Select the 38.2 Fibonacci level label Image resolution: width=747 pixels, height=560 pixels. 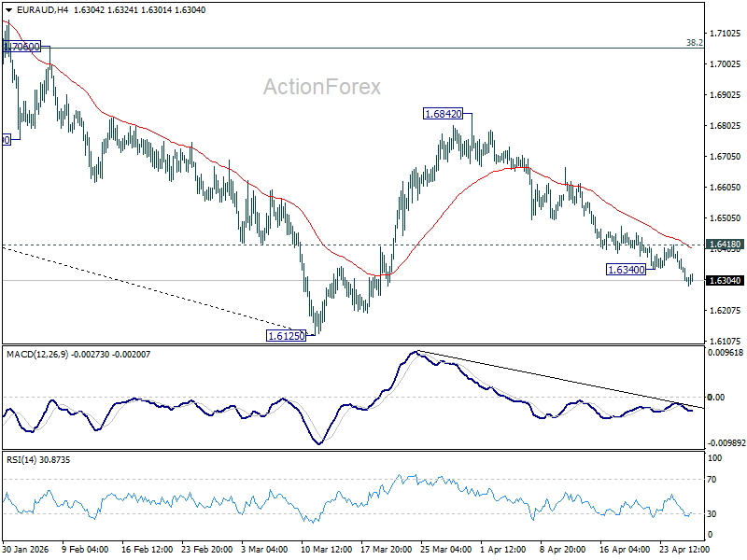pos(694,43)
